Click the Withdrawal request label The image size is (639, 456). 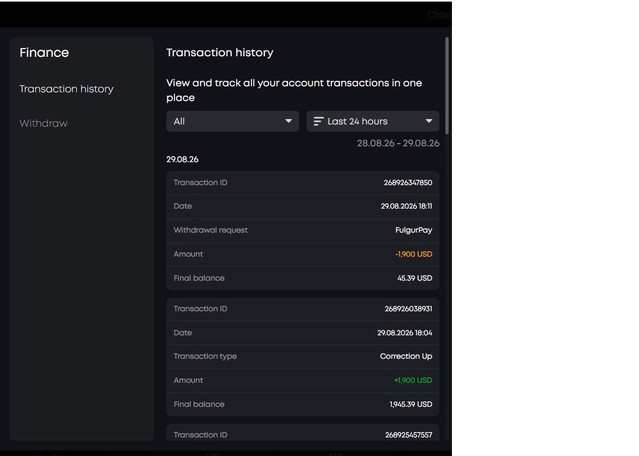tap(210, 230)
